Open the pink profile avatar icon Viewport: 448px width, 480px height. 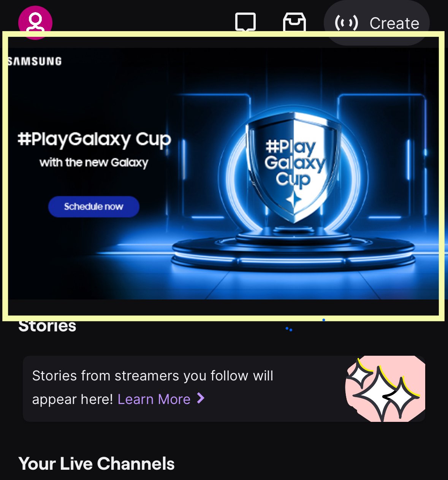point(35,23)
